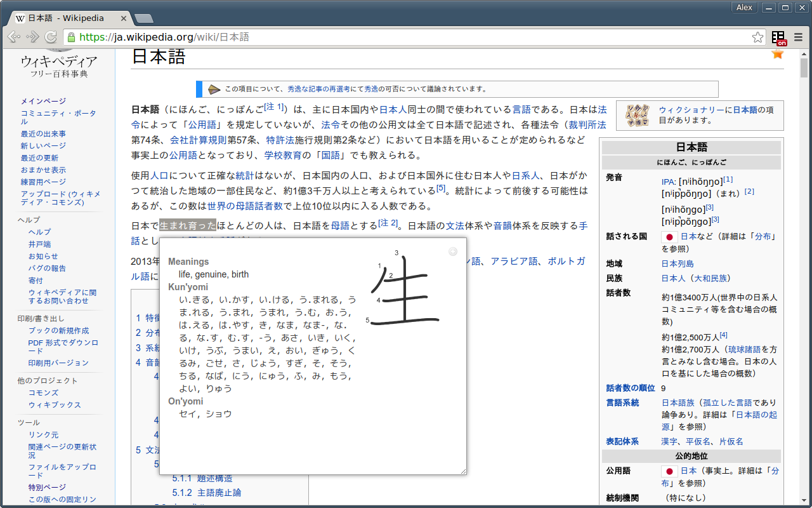Open おまかせ表示 random page link
Screen dimensions: 812x508
pyautogui.click(x=43, y=170)
